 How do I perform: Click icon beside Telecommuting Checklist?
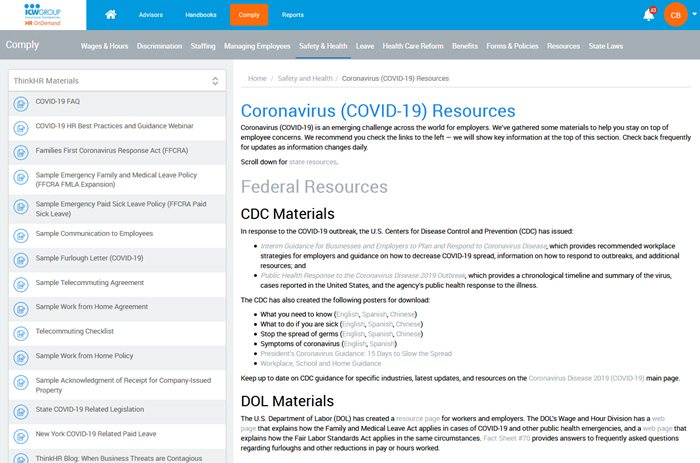21,334
